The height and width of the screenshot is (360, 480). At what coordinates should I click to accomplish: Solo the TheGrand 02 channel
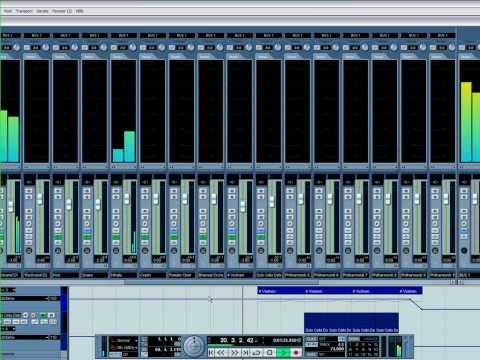pos(29,197)
